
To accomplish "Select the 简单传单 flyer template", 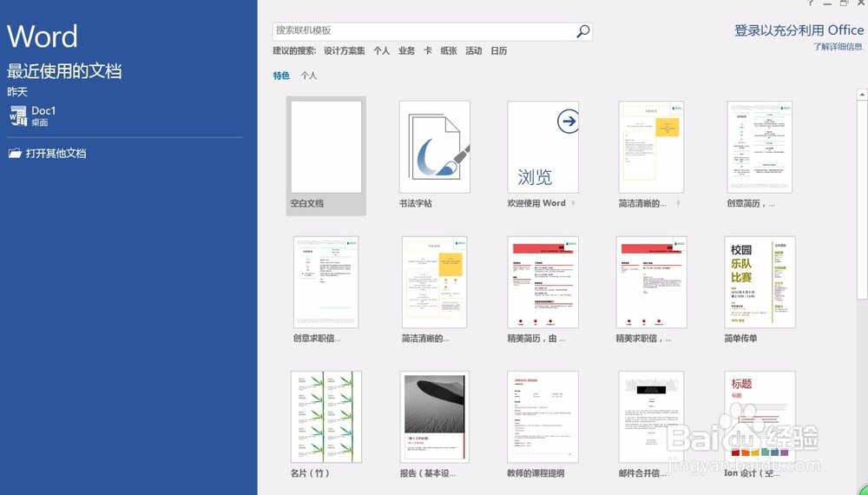I will (759, 282).
